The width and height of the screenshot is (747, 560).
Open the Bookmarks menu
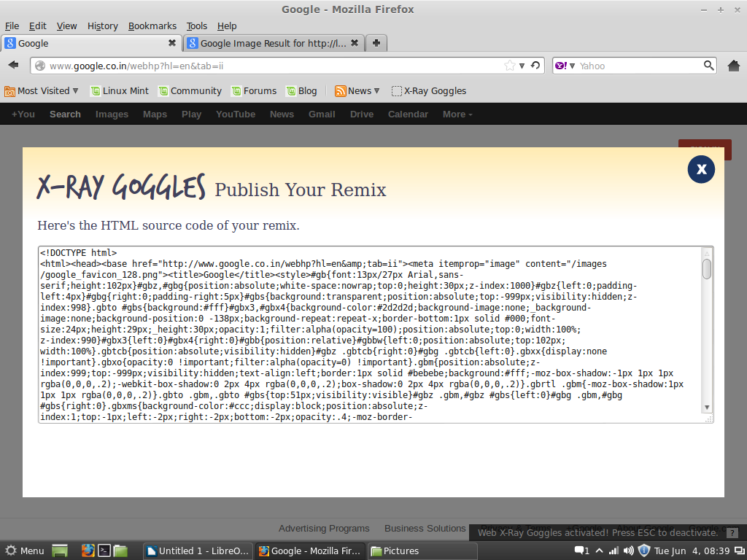coord(152,26)
